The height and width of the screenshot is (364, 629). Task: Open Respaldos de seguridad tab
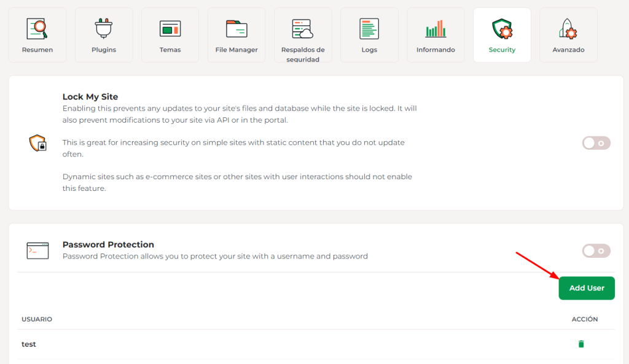[303, 35]
